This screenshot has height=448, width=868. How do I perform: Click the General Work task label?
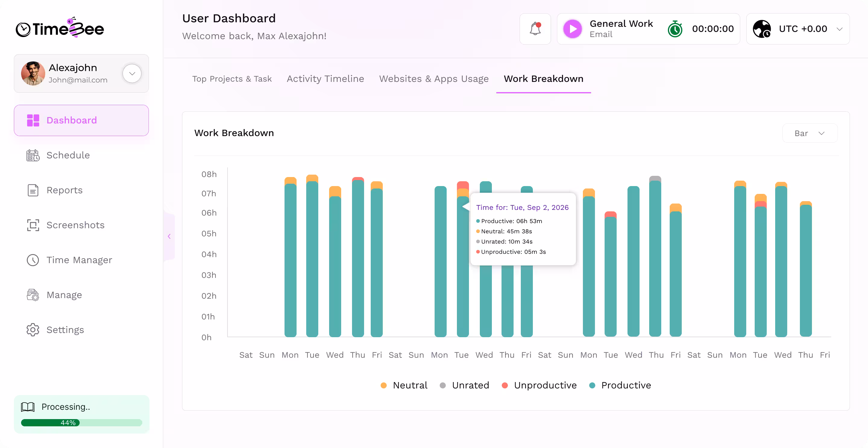pos(621,23)
